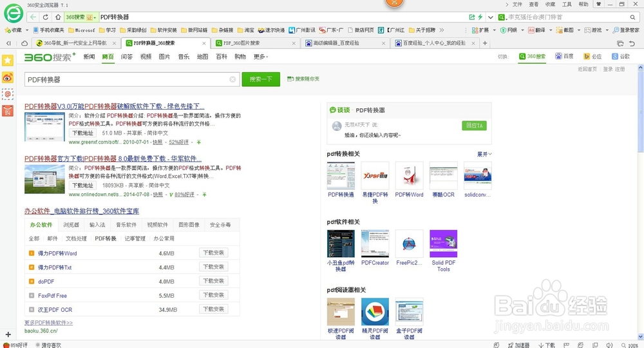Open a new tab with plus button
Viewport: 644px width, 348px height.
coord(485,43)
